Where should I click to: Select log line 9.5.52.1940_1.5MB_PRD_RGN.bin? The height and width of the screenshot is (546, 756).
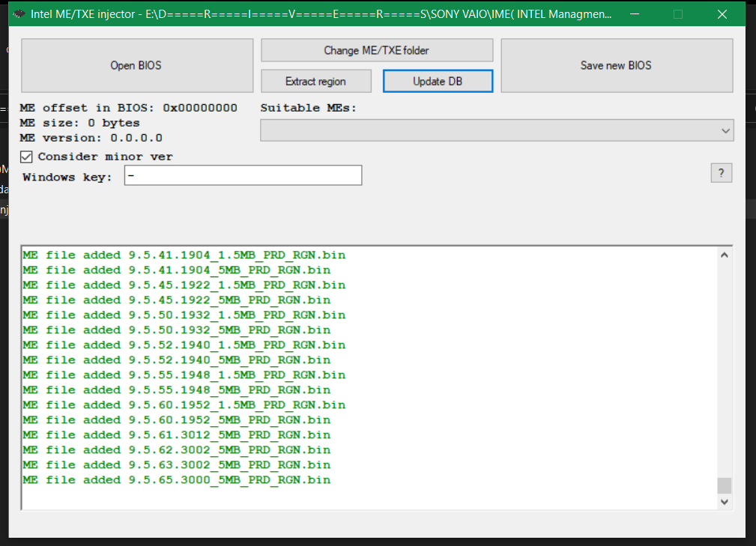[184, 345]
